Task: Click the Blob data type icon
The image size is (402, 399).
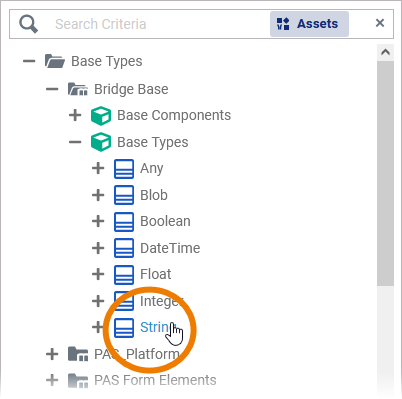Action: 124,195
